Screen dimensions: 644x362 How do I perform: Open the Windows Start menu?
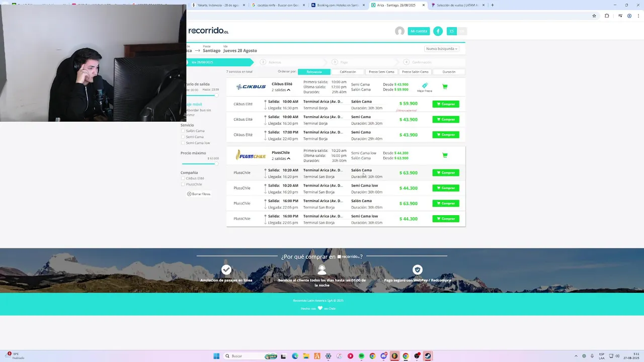pyautogui.click(x=216, y=356)
